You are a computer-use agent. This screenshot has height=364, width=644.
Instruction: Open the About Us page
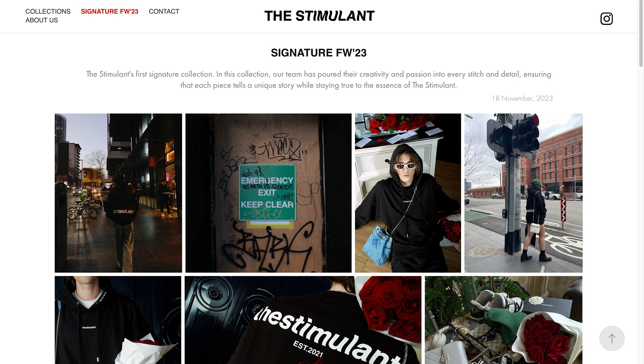[42, 20]
